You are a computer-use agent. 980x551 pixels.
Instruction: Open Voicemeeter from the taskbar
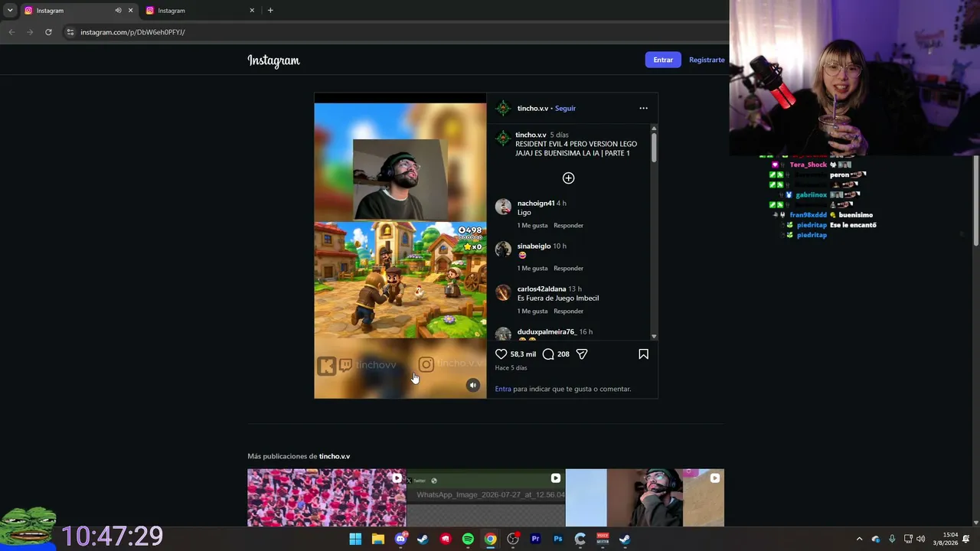[603, 539]
